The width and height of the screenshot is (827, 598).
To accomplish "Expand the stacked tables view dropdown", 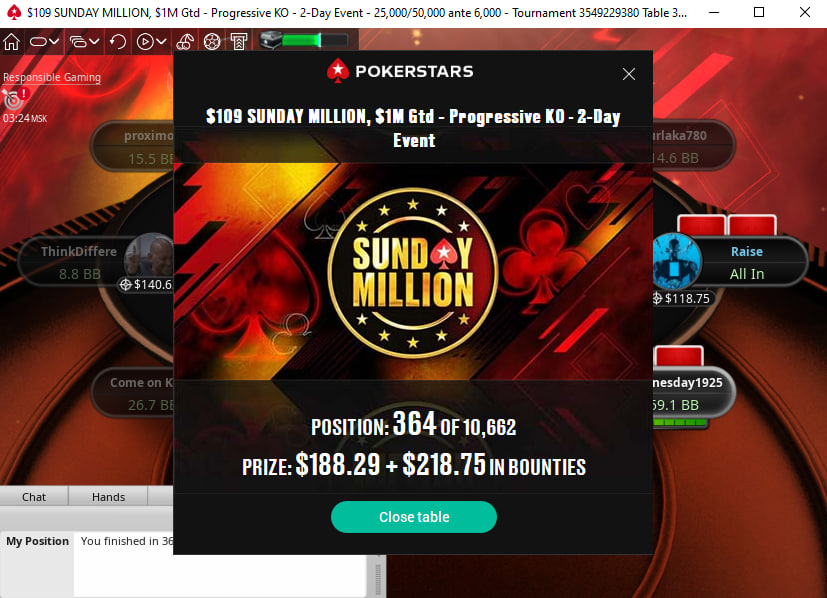I will coord(84,41).
